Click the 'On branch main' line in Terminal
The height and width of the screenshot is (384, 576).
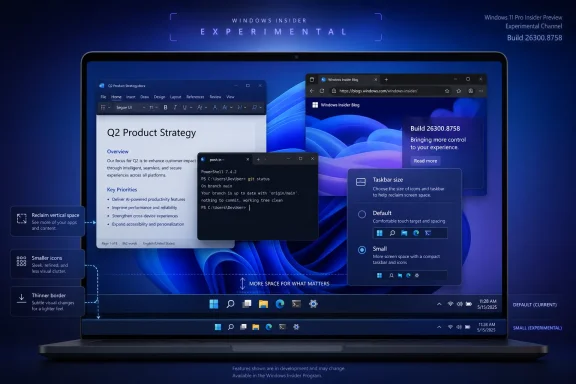tap(217, 186)
